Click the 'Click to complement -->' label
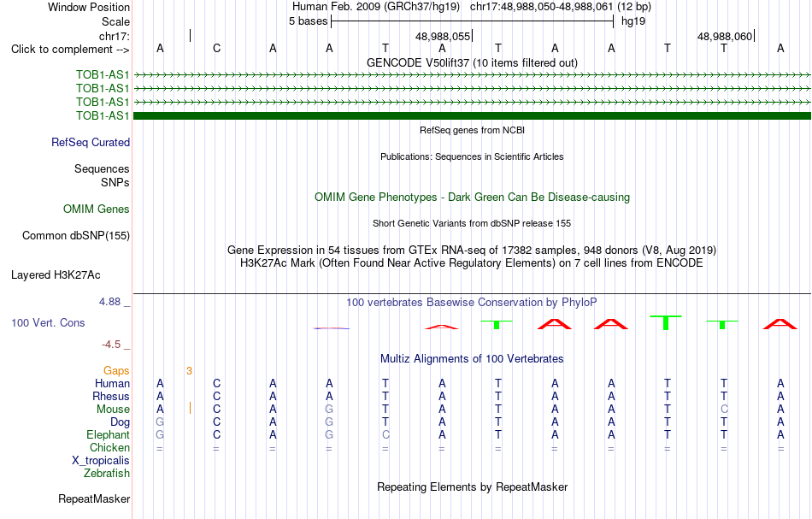812x519 pixels. click(x=70, y=50)
